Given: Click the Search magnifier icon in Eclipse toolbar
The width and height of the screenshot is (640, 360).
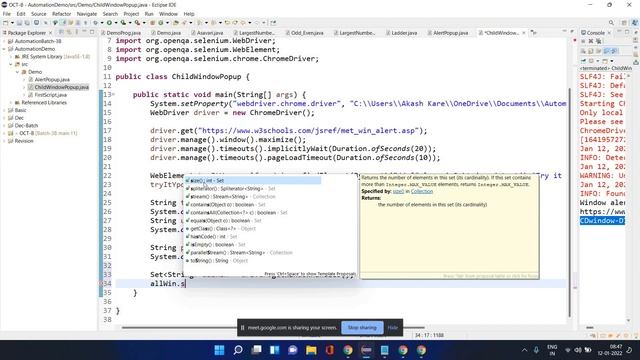Looking at the screenshot, I should (x=611, y=23).
